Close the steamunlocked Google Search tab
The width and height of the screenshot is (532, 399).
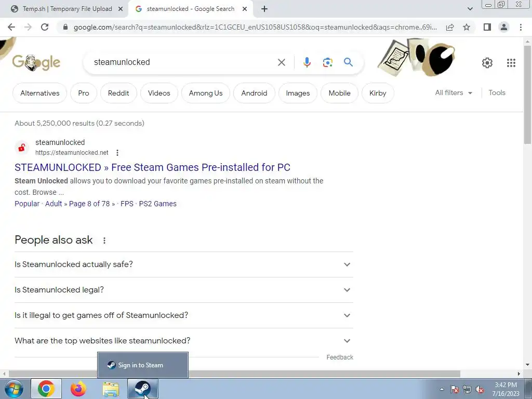pos(245,9)
